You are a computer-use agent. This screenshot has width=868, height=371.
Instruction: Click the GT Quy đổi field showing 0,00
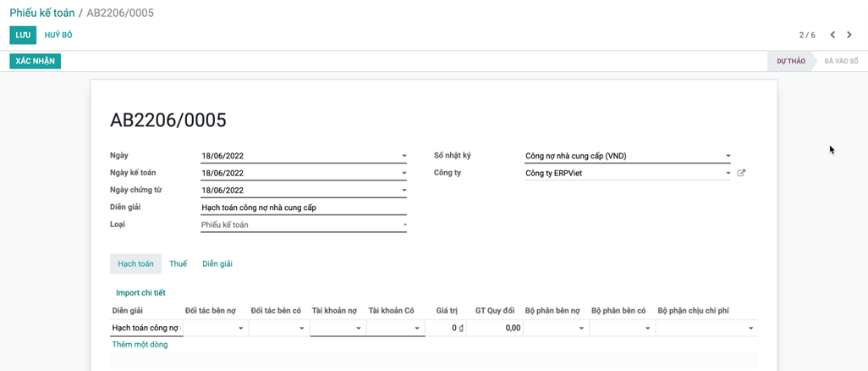point(495,329)
